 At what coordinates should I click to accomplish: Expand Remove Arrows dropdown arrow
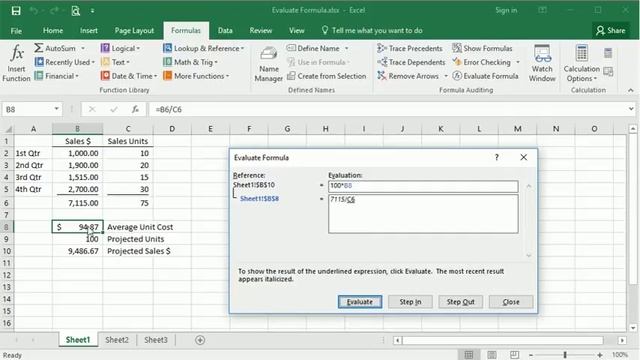tap(446, 76)
